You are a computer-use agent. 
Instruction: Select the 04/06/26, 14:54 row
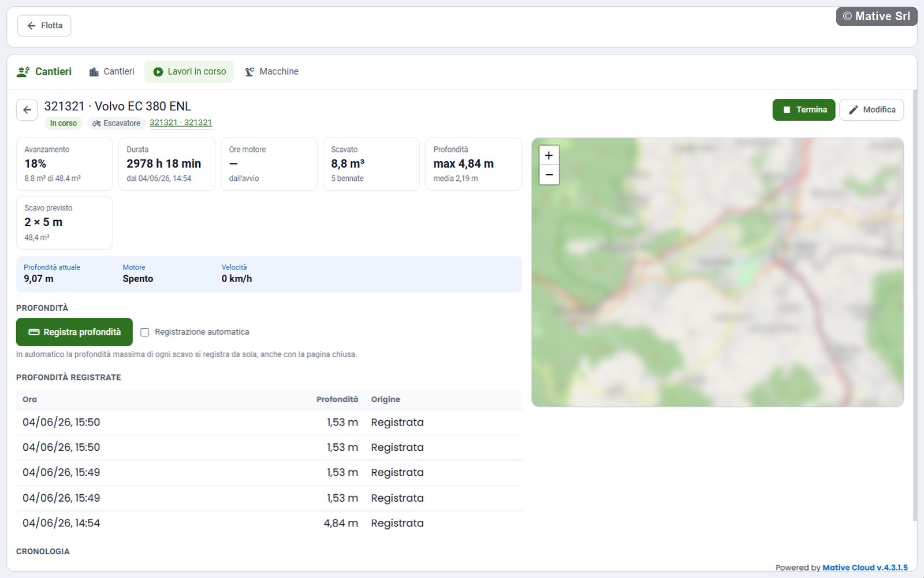269,523
